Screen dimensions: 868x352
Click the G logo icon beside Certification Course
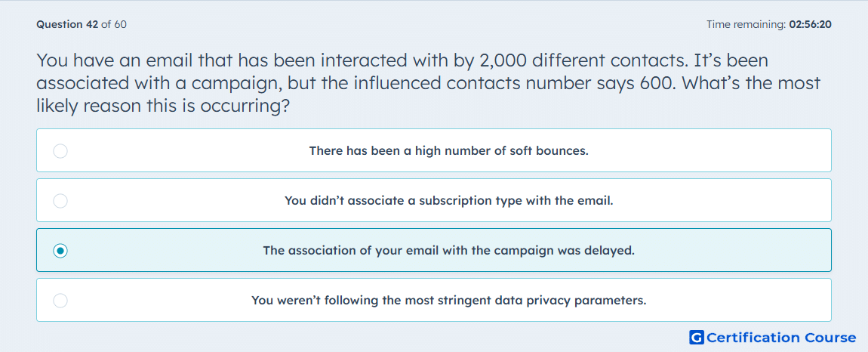(x=697, y=338)
